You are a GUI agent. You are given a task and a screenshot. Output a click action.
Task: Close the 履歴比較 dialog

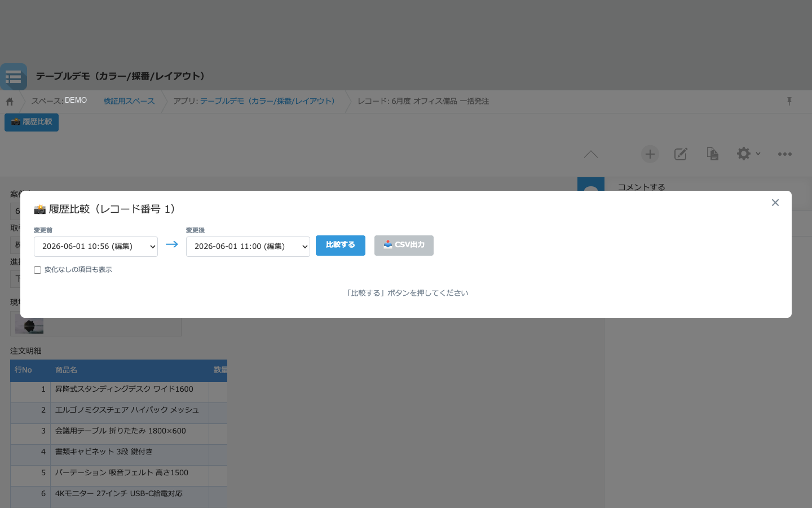pyautogui.click(x=775, y=203)
